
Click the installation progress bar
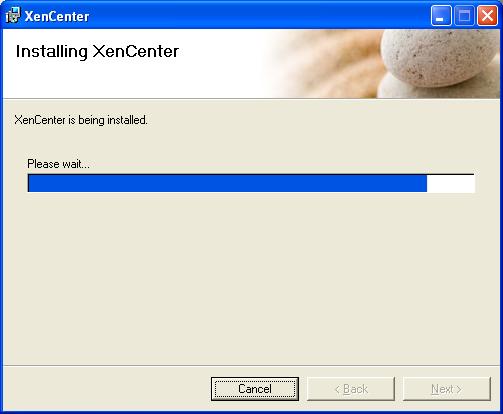coord(251,183)
